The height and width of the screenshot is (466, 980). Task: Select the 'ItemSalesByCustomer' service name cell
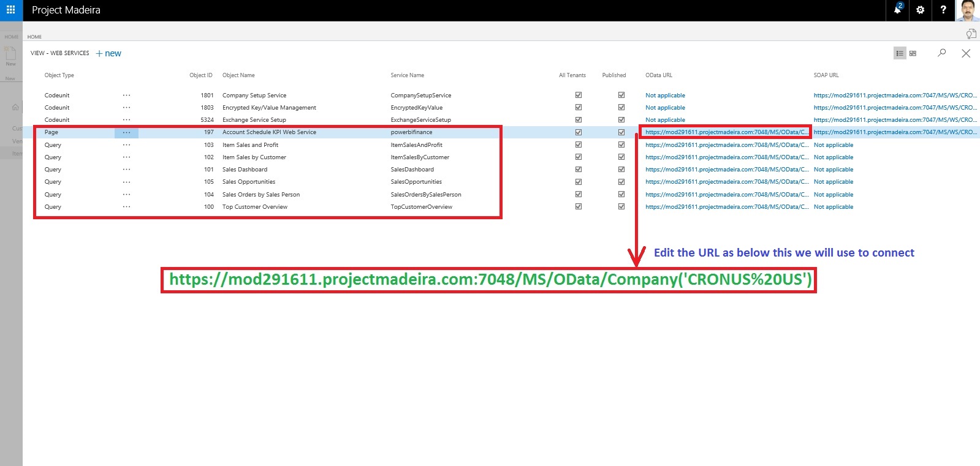click(x=420, y=157)
